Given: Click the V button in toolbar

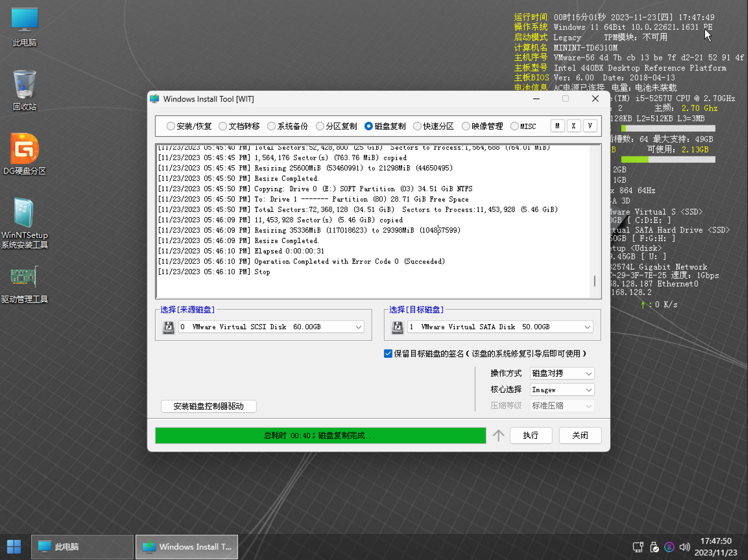Looking at the screenshot, I should pyautogui.click(x=590, y=126).
